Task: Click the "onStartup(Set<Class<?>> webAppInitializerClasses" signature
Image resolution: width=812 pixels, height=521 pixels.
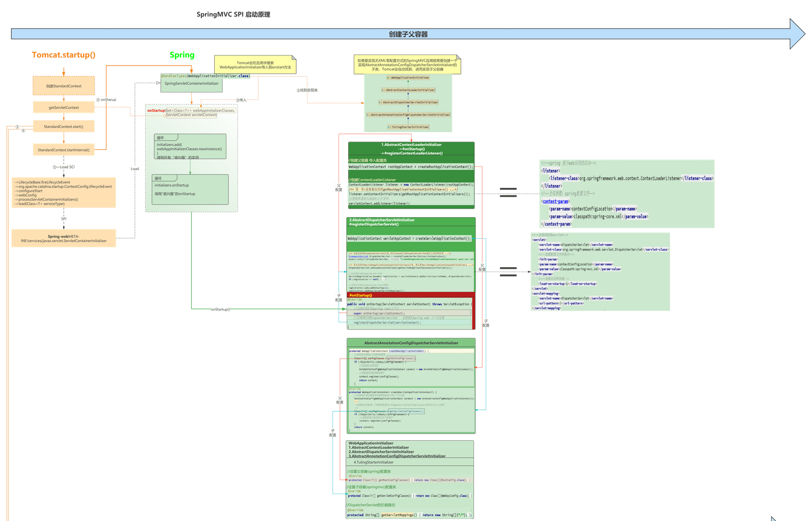Action: click(x=191, y=110)
